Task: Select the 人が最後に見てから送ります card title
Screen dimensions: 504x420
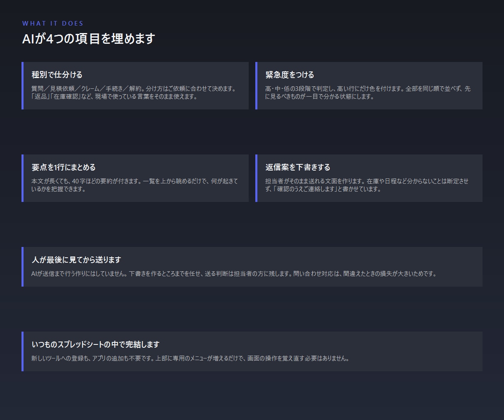Action: 76,260
